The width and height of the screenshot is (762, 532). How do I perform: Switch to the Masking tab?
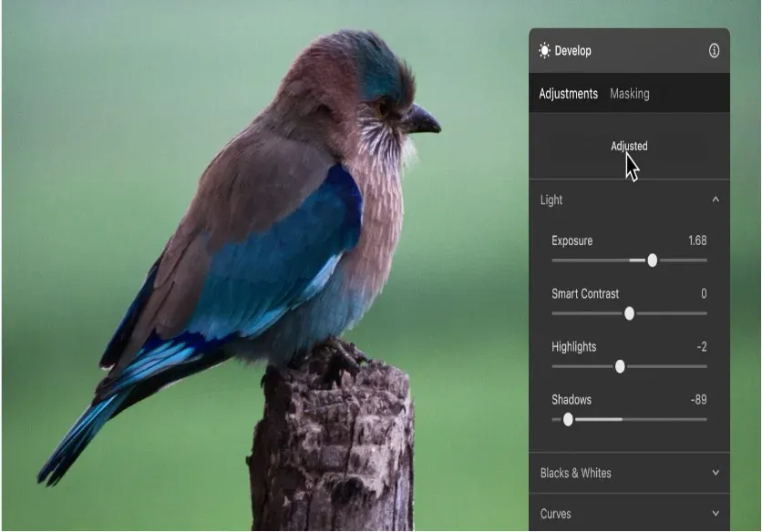[629, 93]
